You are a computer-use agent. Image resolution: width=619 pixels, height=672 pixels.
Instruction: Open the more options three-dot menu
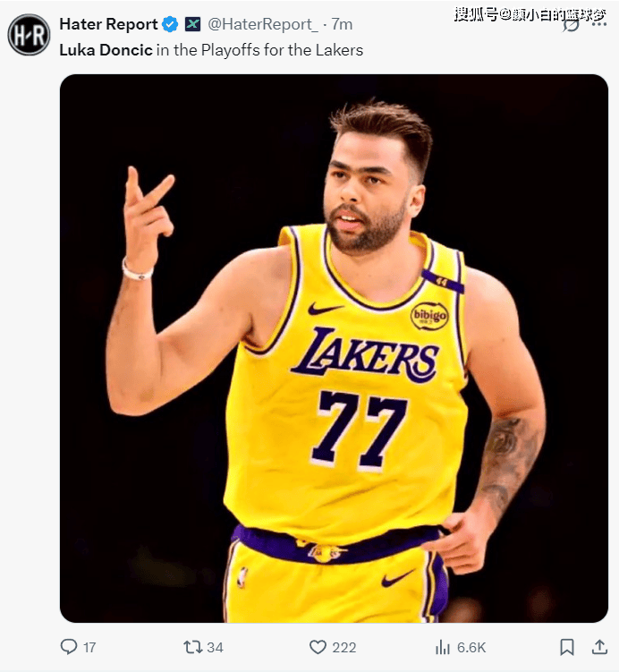598,24
